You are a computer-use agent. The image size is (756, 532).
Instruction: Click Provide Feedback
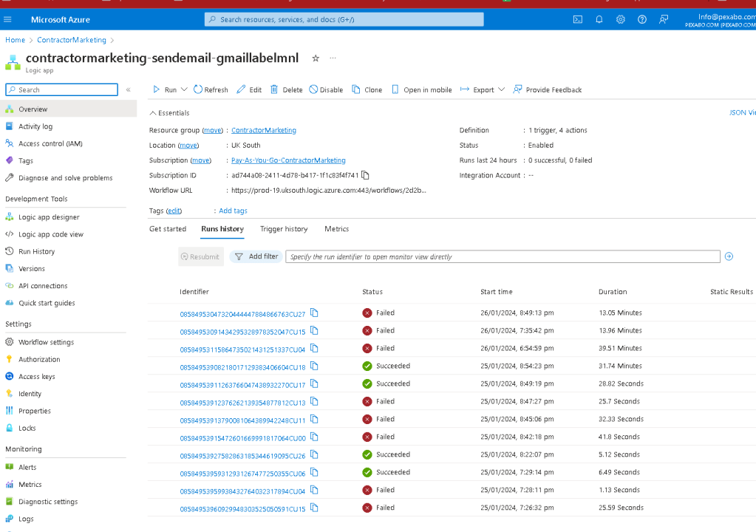[548, 89]
